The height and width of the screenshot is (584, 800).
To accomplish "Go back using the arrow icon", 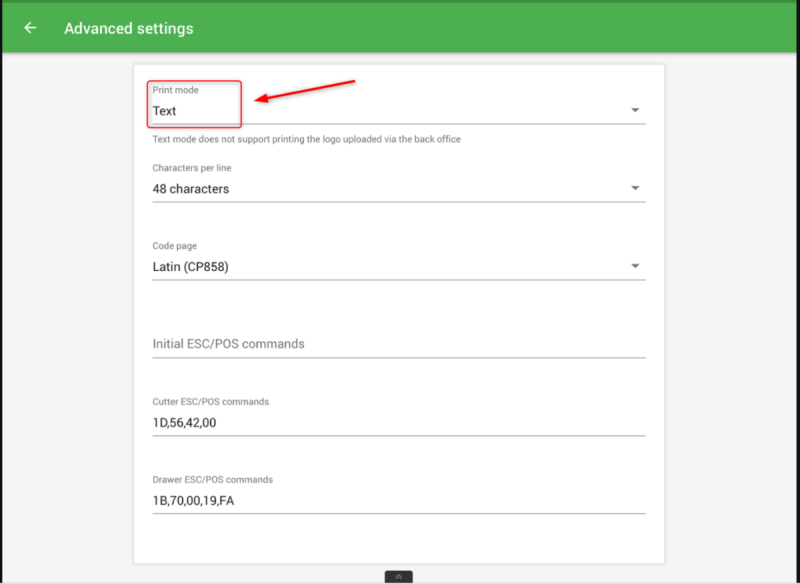I will 30,28.
